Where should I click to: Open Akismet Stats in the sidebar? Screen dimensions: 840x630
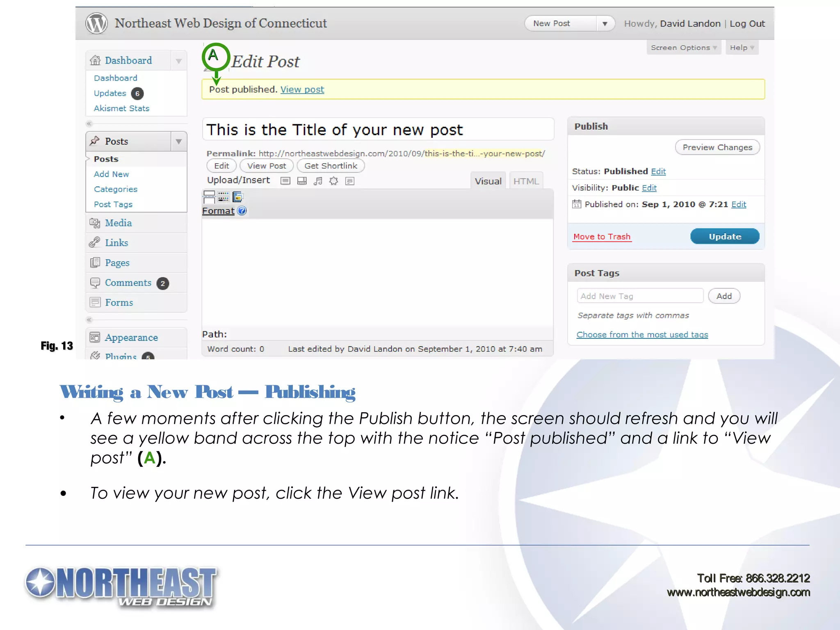(121, 108)
